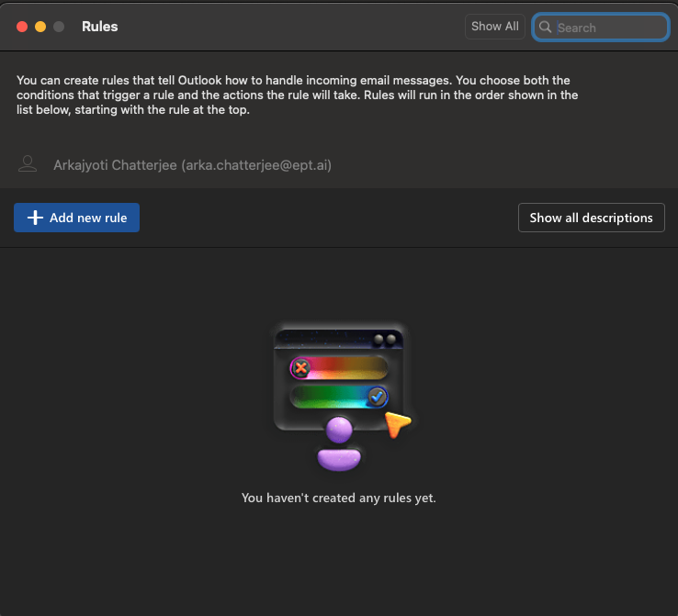Viewport: 678px width, 616px height.
Task: Select the arka.chatterjee@ept.ai account name
Action: 192,165
